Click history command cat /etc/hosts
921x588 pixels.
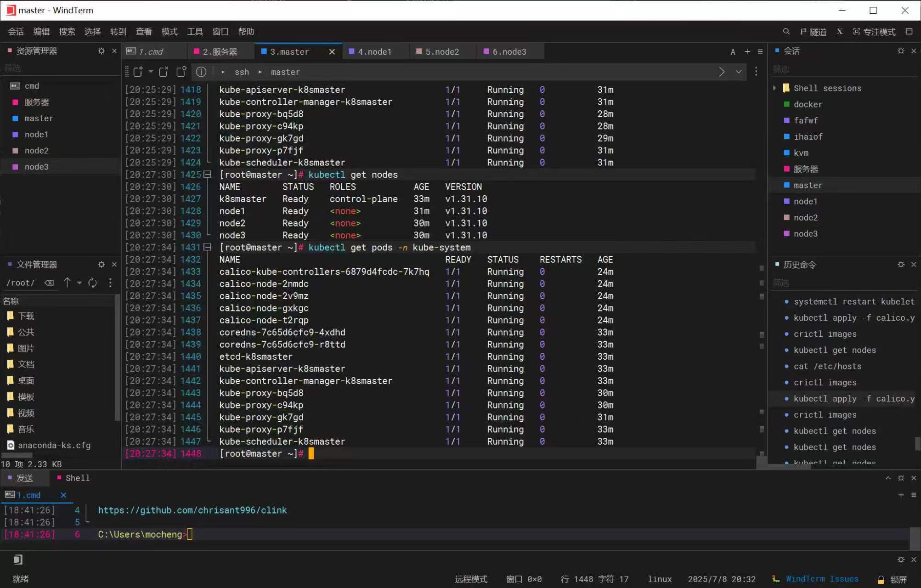tap(827, 366)
